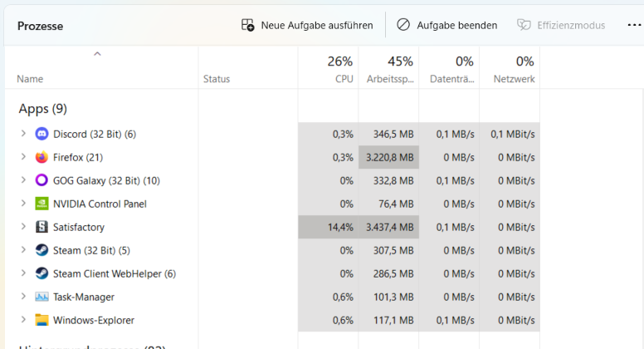Click the Steam (32 Bit) icon
Viewport: 644px width, 349px height.
point(41,250)
